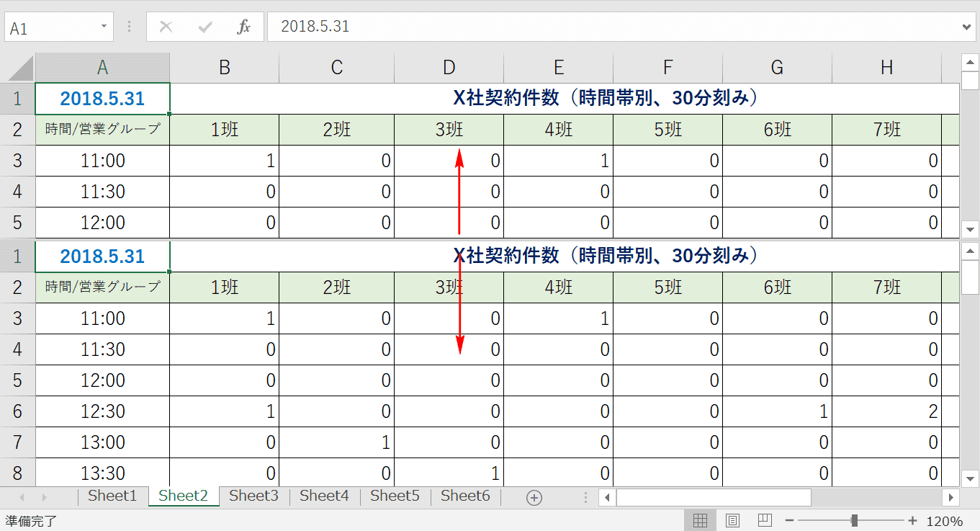Viewport: 980px width, 531px height.
Task: Select row 6 header in lower pane
Action: [x=17, y=411]
